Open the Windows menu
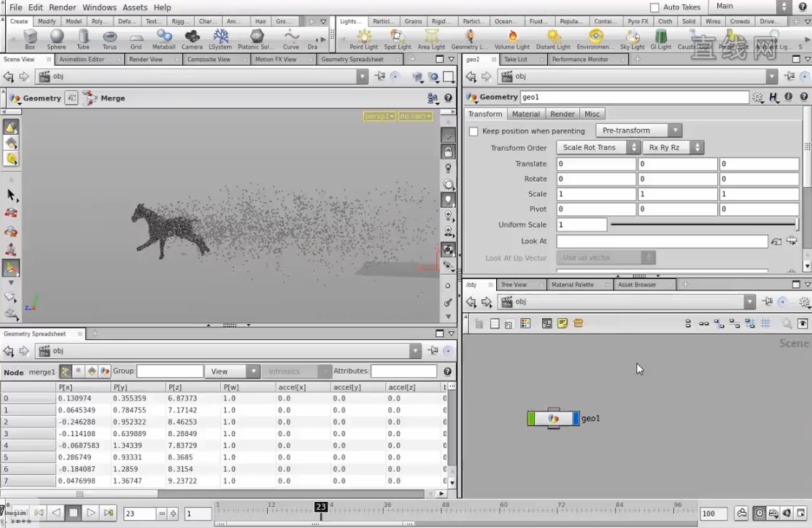Screen dimensions: 812x528 [99, 7]
